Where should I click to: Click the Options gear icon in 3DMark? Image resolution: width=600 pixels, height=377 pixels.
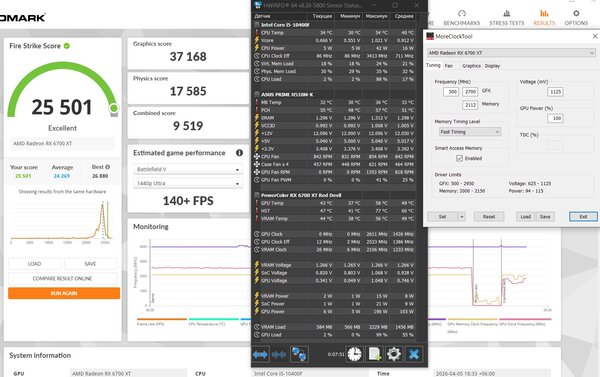pyautogui.click(x=576, y=13)
